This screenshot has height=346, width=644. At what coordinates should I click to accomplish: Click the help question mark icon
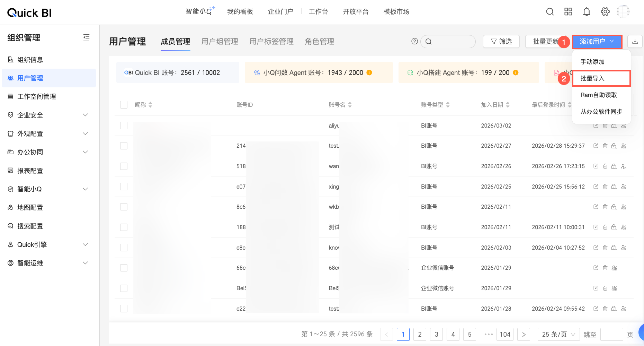pos(414,41)
